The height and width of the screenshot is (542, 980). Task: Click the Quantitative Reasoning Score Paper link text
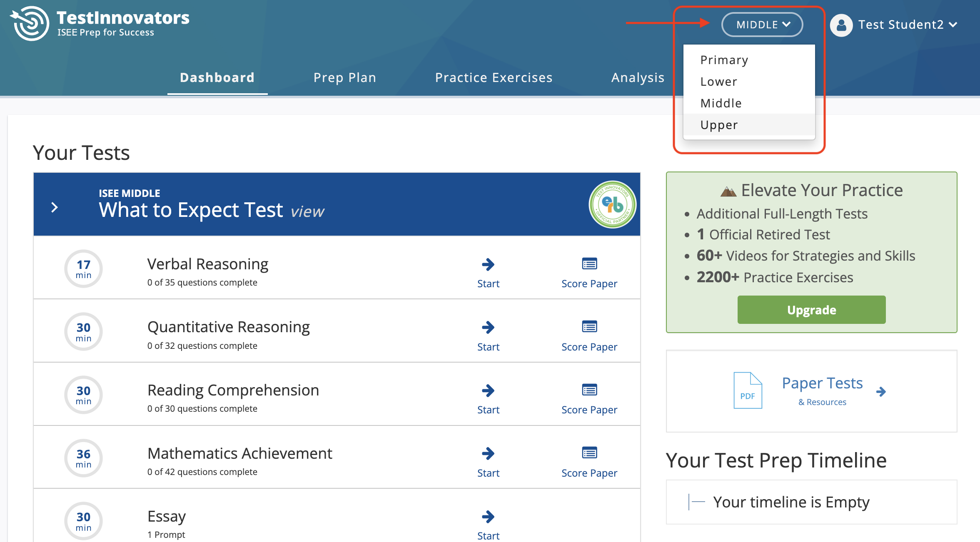(x=589, y=347)
